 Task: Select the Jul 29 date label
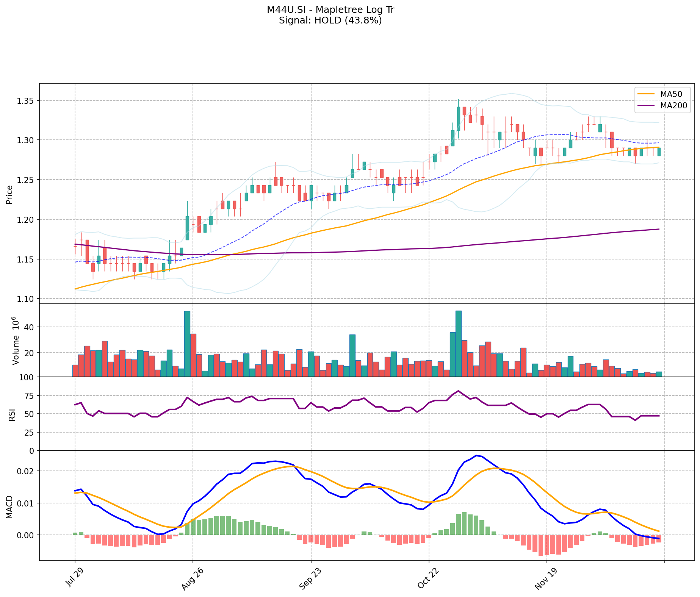(74, 578)
